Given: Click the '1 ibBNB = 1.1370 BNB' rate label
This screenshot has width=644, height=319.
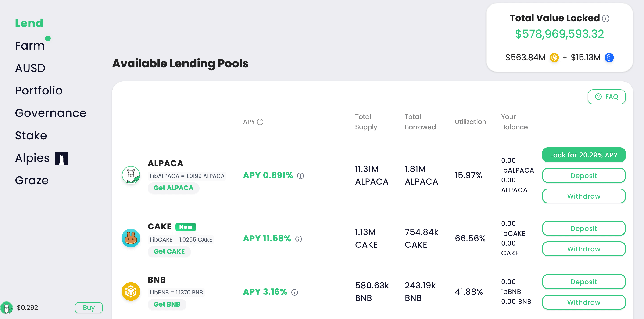Looking at the screenshot, I should [x=176, y=292].
